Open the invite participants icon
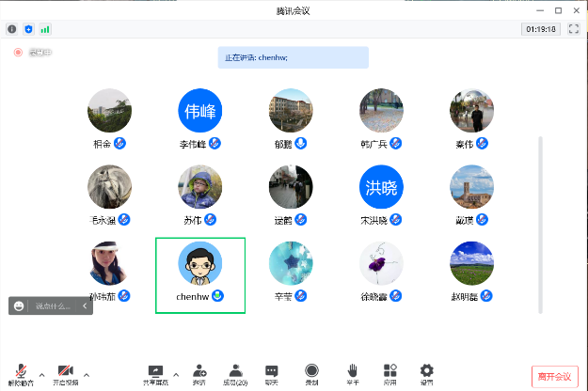Image resolution: width=588 pixels, height=391 pixels. 199,372
